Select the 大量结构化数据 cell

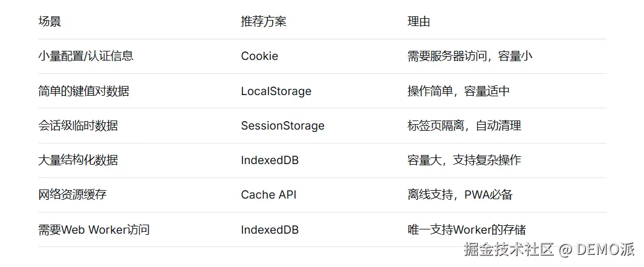click(x=78, y=160)
